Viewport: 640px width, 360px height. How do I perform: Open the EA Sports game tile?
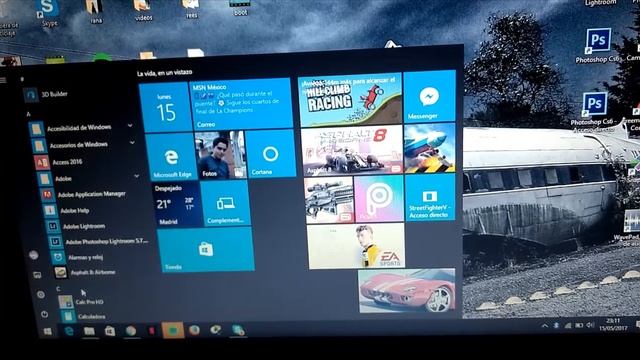coord(356,246)
